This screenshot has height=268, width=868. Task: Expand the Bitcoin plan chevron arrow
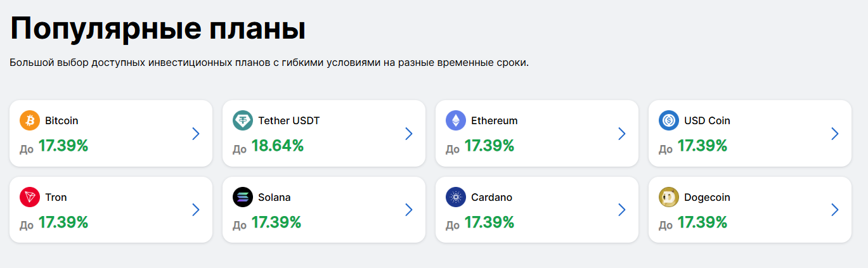tap(196, 133)
